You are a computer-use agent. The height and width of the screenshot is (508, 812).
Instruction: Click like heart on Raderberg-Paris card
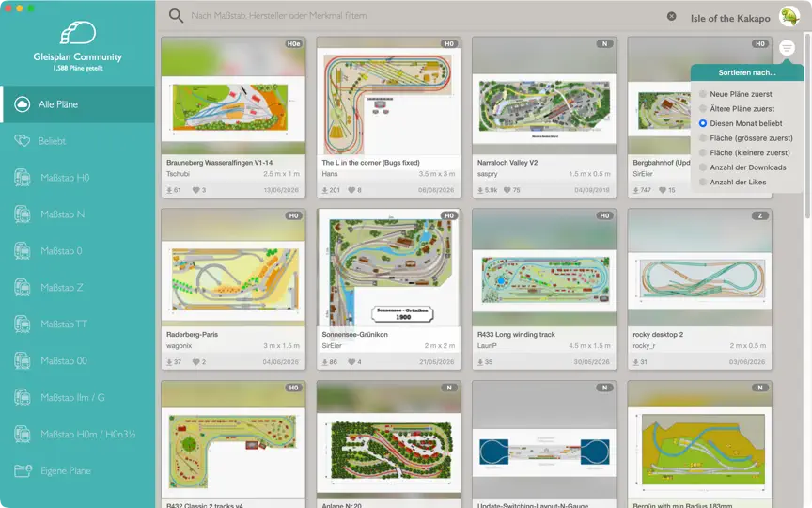pos(195,362)
